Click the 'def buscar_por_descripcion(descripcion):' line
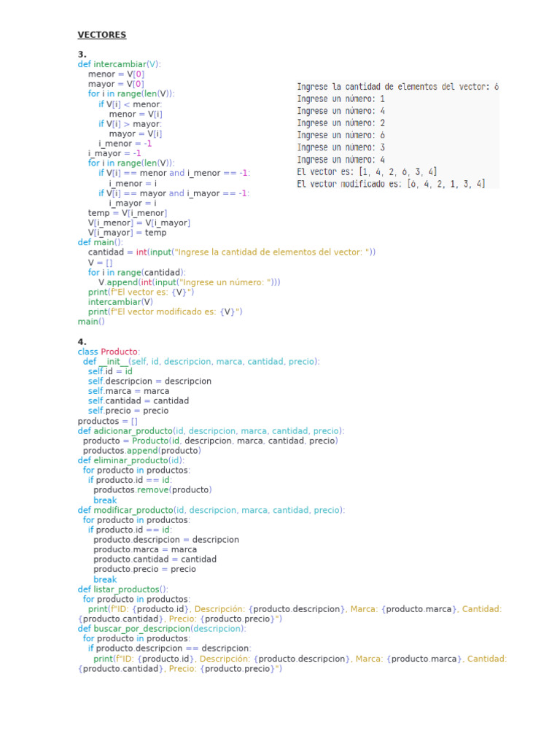This screenshot has height=747, width=560. pyautogui.click(x=162, y=629)
